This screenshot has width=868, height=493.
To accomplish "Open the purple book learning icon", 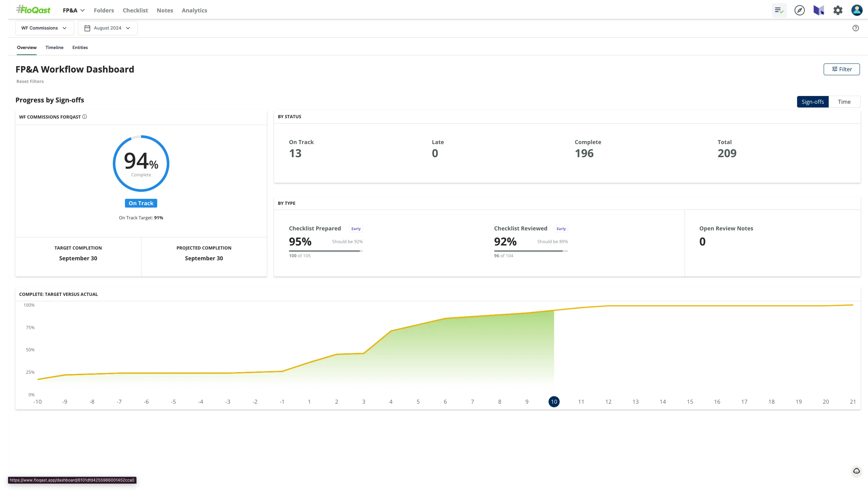I will pos(819,10).
